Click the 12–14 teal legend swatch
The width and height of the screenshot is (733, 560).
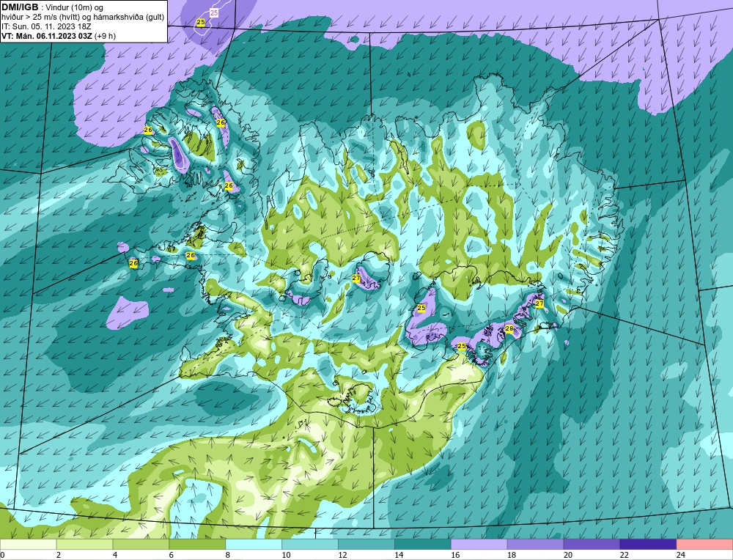366,545
